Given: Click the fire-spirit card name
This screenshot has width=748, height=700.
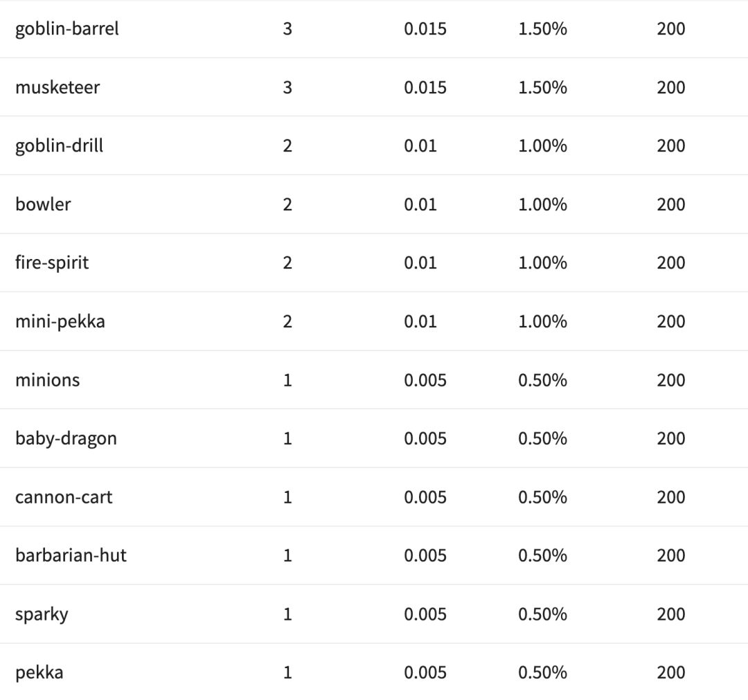Looking at the screenshot, I should [x=52, y=263].
